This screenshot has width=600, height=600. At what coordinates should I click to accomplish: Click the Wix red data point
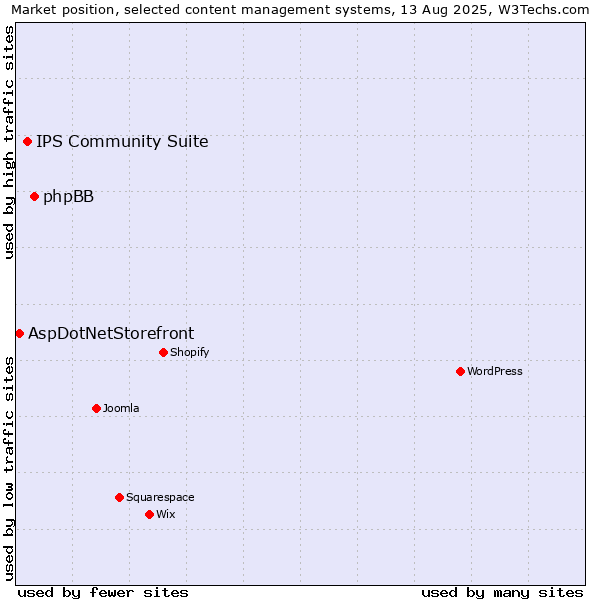click(150, 514)
